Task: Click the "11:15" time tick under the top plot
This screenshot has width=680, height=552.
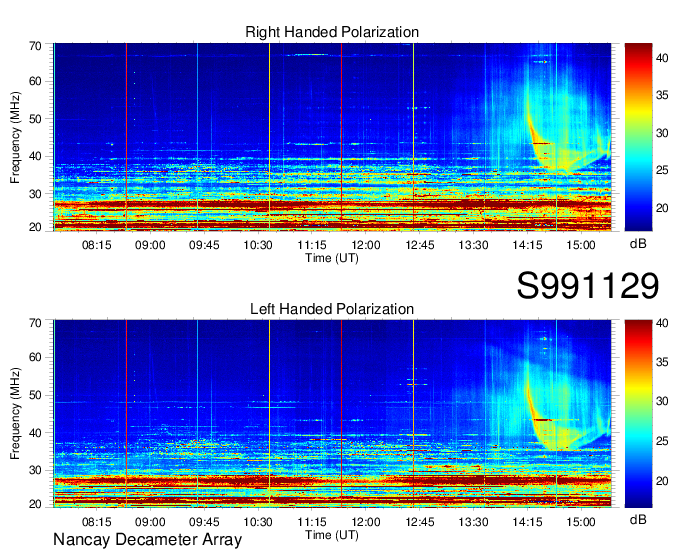Action: [312, 245]
